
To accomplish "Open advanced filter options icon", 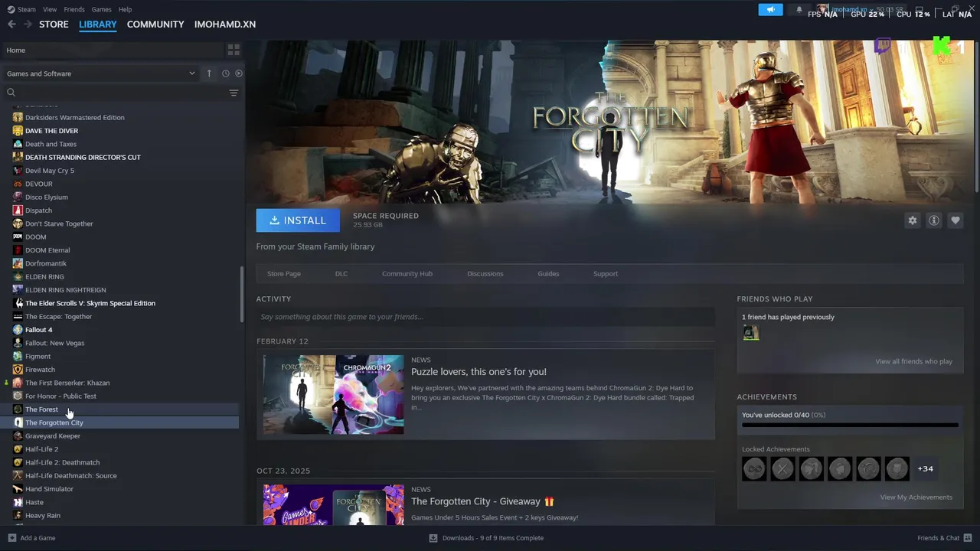I will pyautogui.click(x=234, y=93).
